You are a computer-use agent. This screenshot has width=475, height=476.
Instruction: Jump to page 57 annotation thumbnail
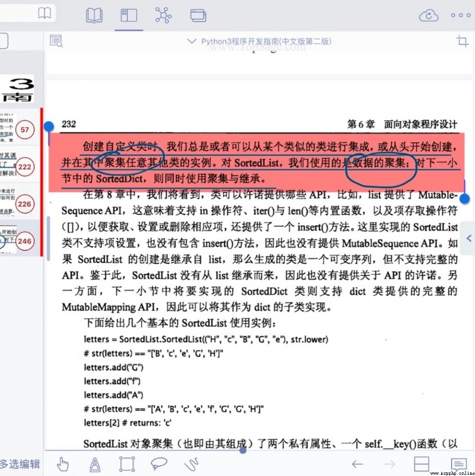coord(24,129)
